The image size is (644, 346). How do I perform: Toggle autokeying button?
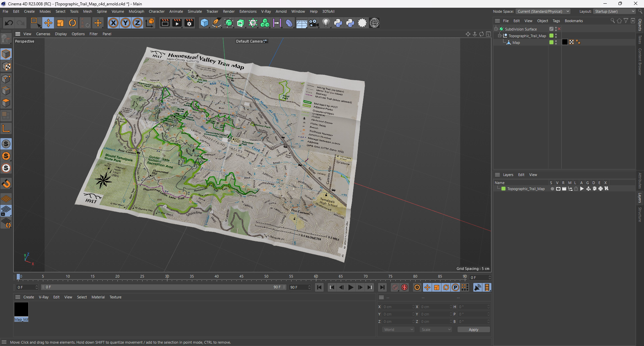click(405, 287)
